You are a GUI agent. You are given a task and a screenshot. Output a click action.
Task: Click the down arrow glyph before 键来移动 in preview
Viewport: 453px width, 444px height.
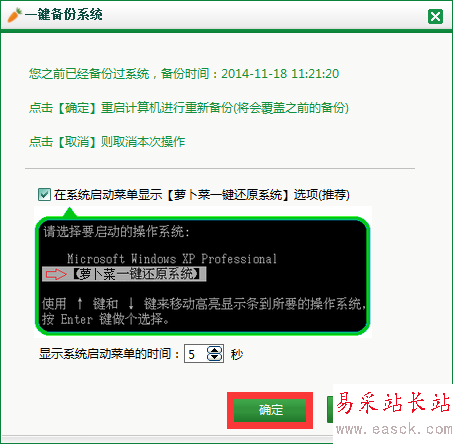coord(131,303)
